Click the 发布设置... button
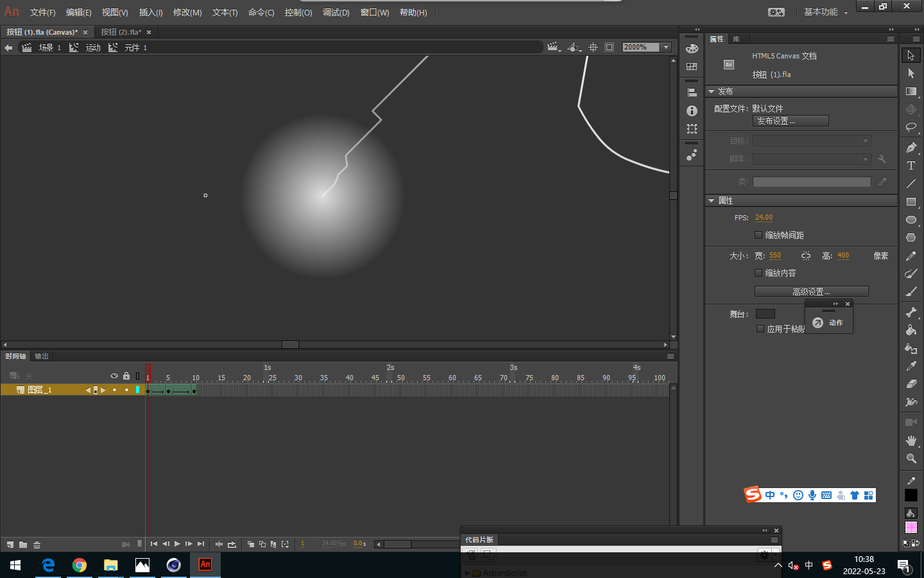924x578 pixels. coord(790,121)
